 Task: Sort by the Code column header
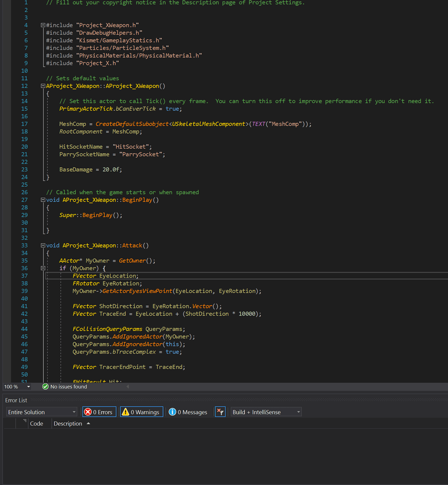tap(36, 423)
